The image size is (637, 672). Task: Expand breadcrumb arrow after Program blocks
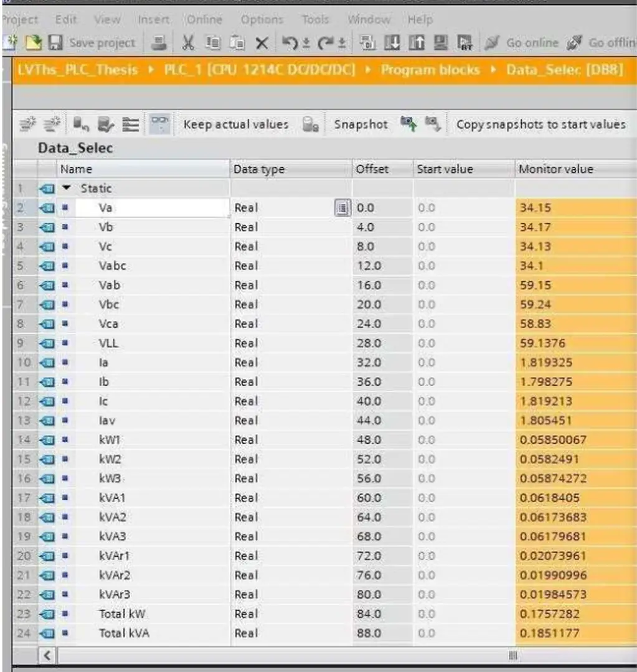tap(493, 70)
